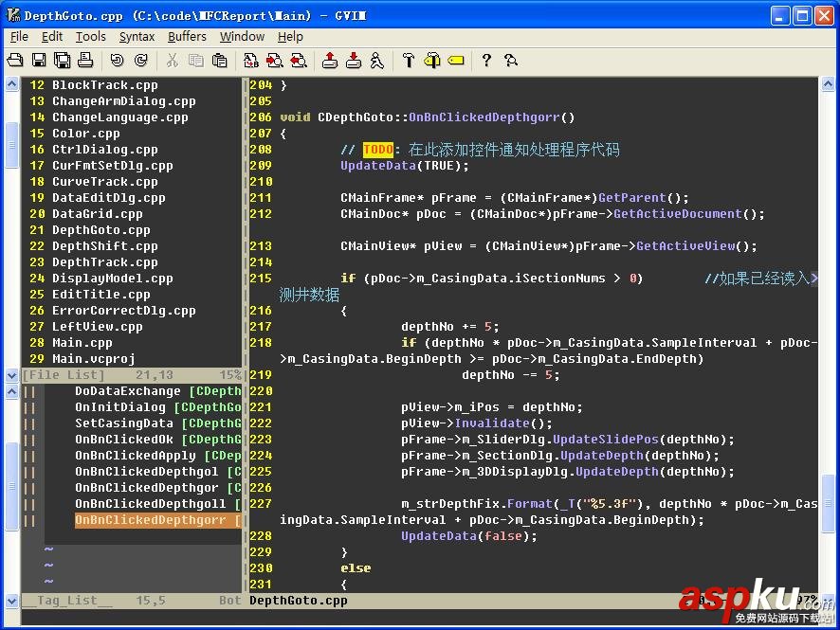840x630 pixels.
Task: Select CurveTrack.cpp in the file list
Action: pyautogui.click(x=105, y=182)
